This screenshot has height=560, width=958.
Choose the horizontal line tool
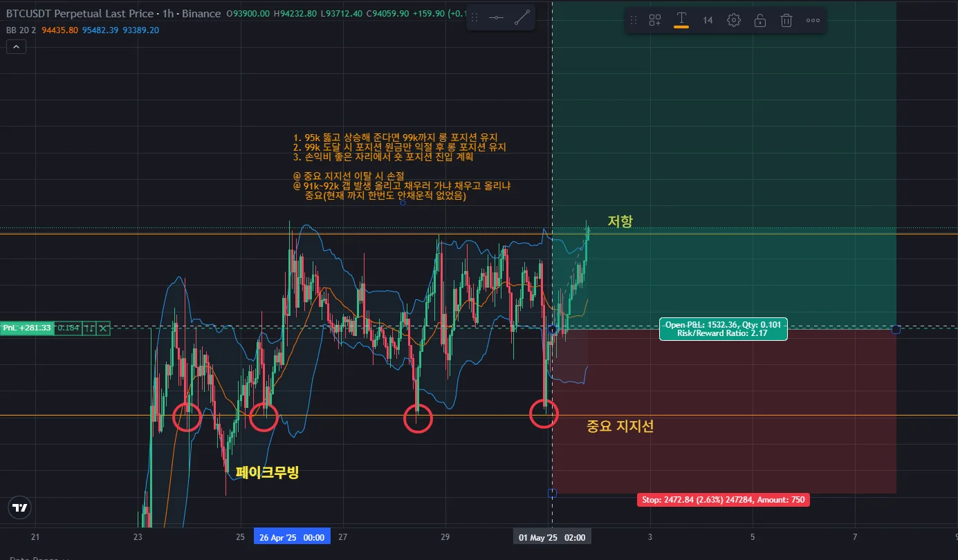tap(496, 18)
